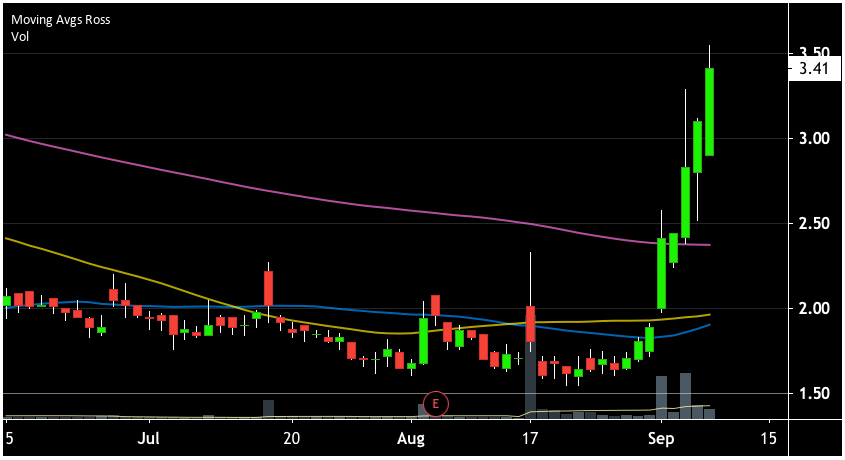Click the 2.00 price axis label
This screenshot has height=460, width=845.
click(x=814, y=309)
